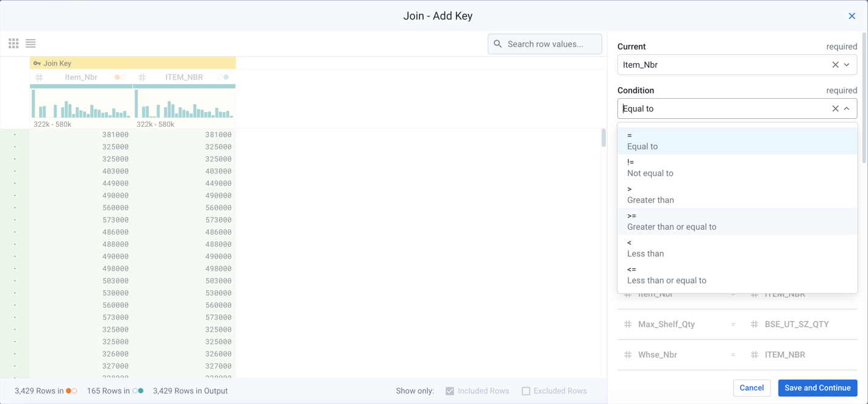Switch to grid view icon
Viewport: 868px width, 404px height.
pos(13,43)
